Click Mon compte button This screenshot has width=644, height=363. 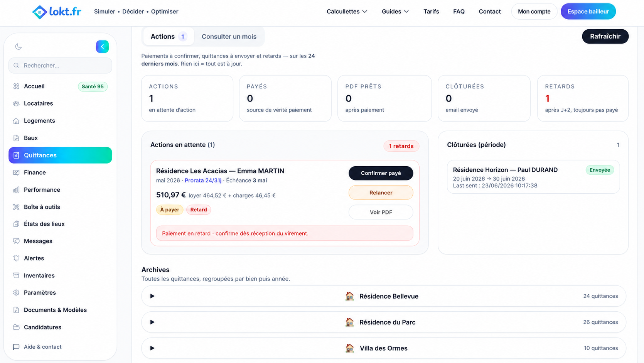(534, 12)
